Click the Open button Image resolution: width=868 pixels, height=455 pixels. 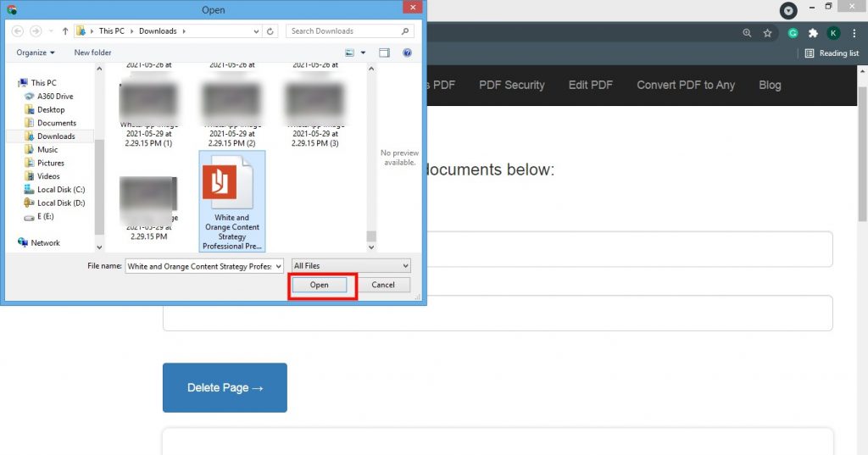pos(320,285)
